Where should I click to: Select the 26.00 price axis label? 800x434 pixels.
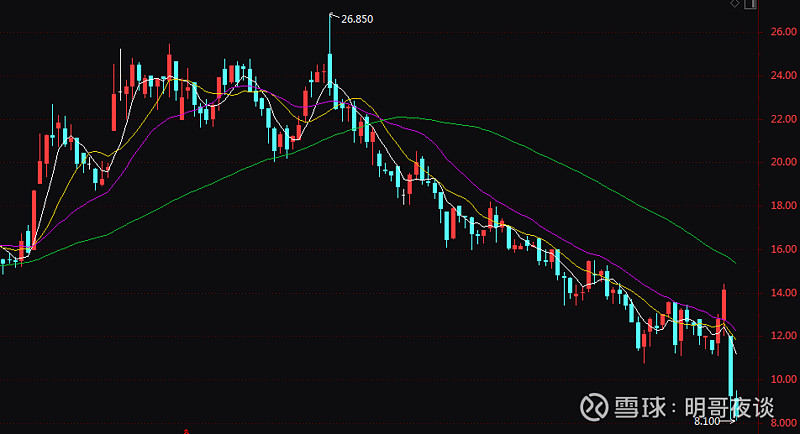coord(784,32)
